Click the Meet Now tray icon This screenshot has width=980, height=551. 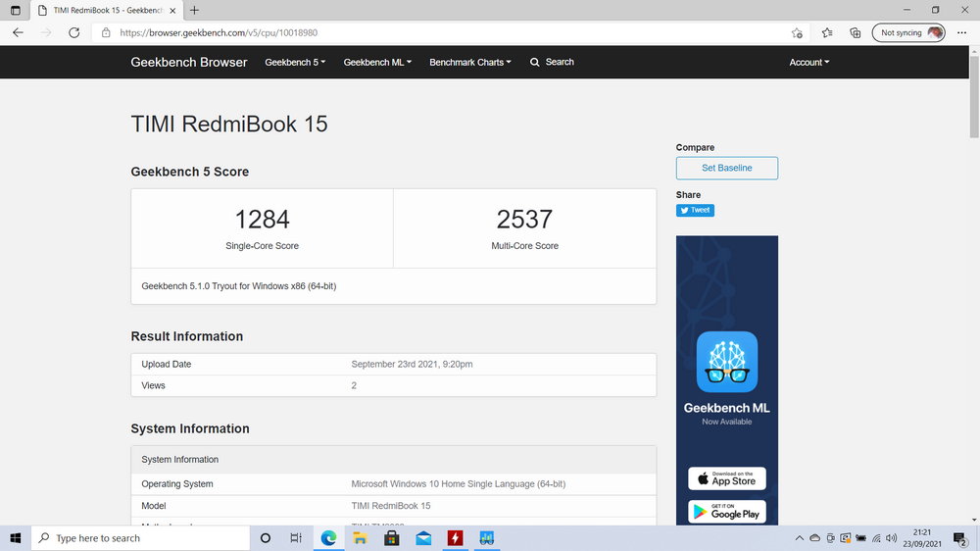tap(831, 538)
